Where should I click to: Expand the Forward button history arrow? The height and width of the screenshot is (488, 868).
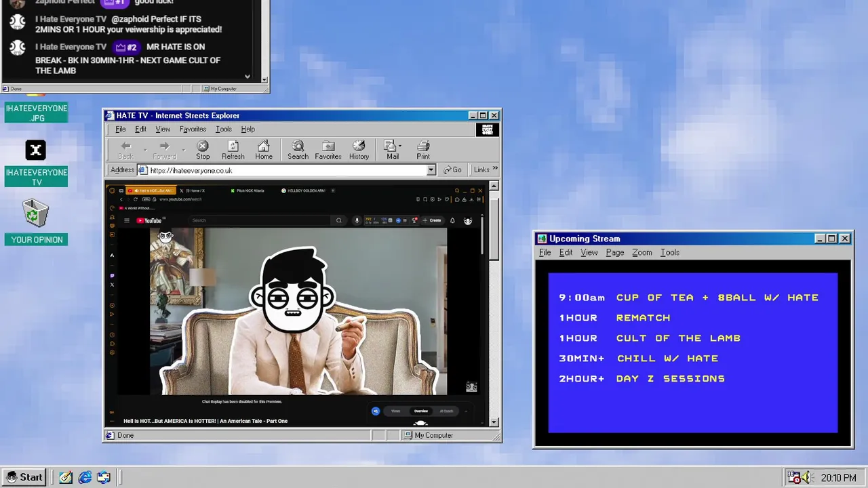coord(183,150)
